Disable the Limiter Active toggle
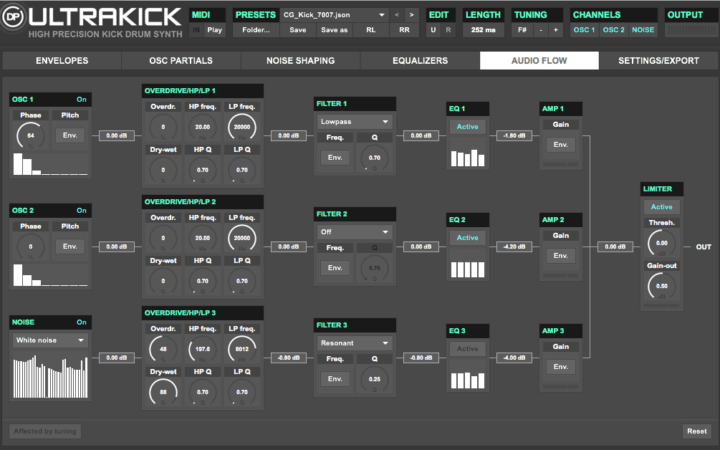Screen dimensions: 720x450 662,207
